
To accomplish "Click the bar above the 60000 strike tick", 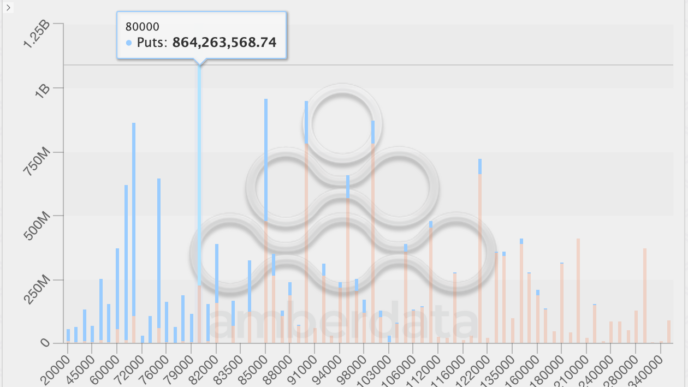I will click(x=117, y=295).
